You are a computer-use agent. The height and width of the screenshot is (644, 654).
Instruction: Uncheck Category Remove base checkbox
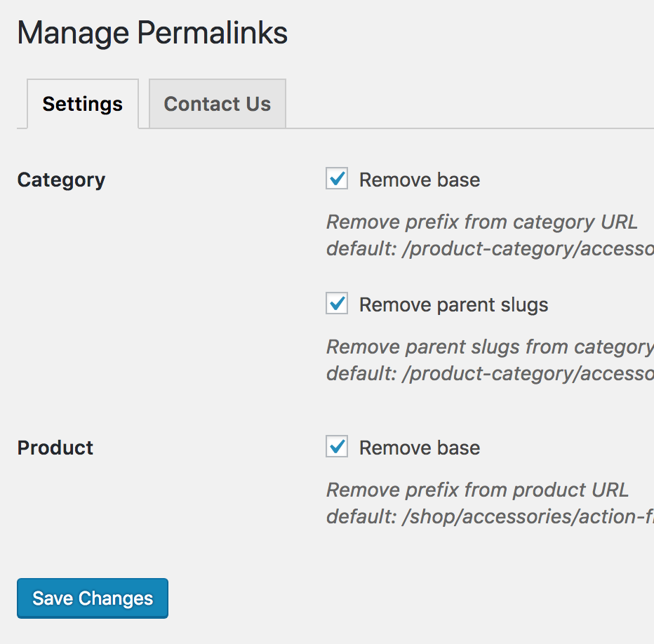point(337,178)
